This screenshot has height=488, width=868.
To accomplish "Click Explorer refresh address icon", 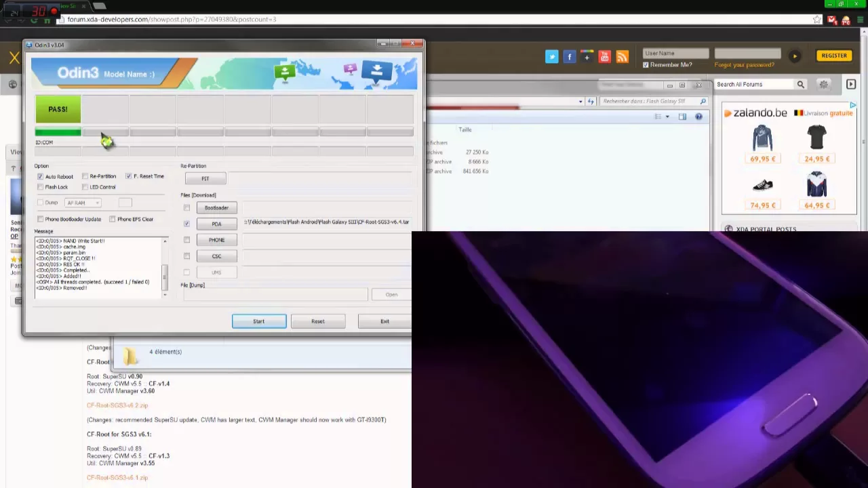I will pyautogui.click(x=591, y=102).
